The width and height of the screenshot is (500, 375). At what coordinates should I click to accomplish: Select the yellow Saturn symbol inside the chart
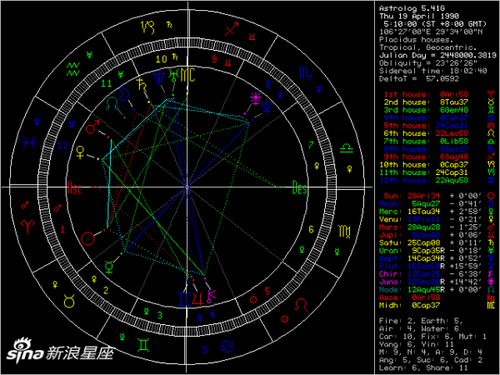[142, 84]
